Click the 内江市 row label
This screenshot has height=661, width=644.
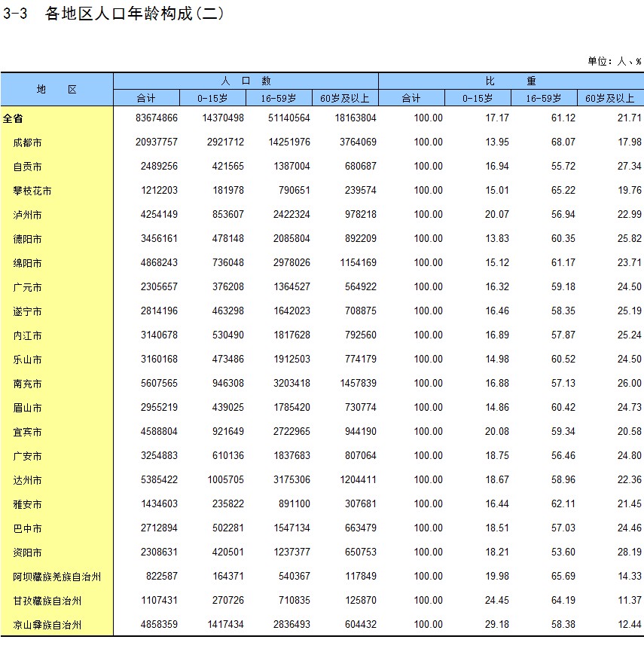coord(27,335)
